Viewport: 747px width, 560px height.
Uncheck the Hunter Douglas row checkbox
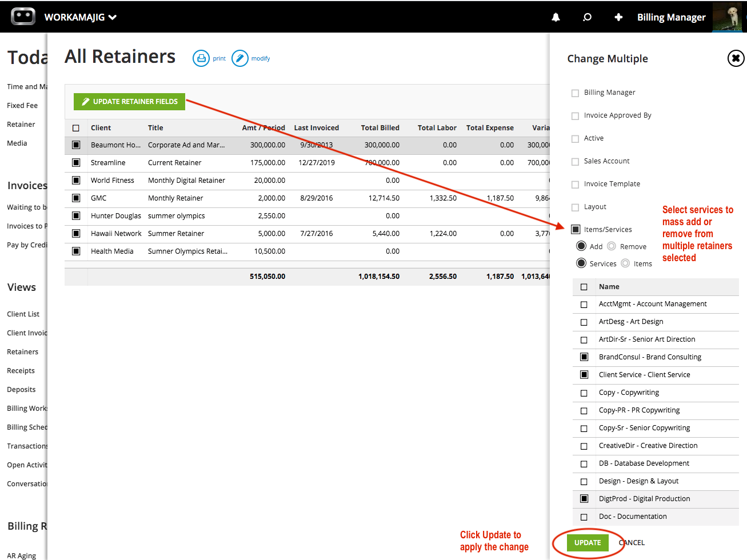click(x=76, y=216)
